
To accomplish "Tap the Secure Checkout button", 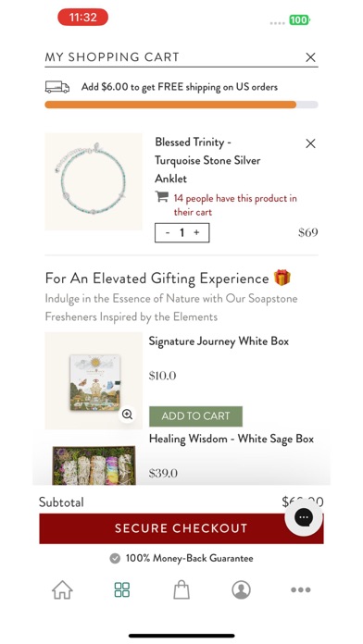I will tap(181, 528).
